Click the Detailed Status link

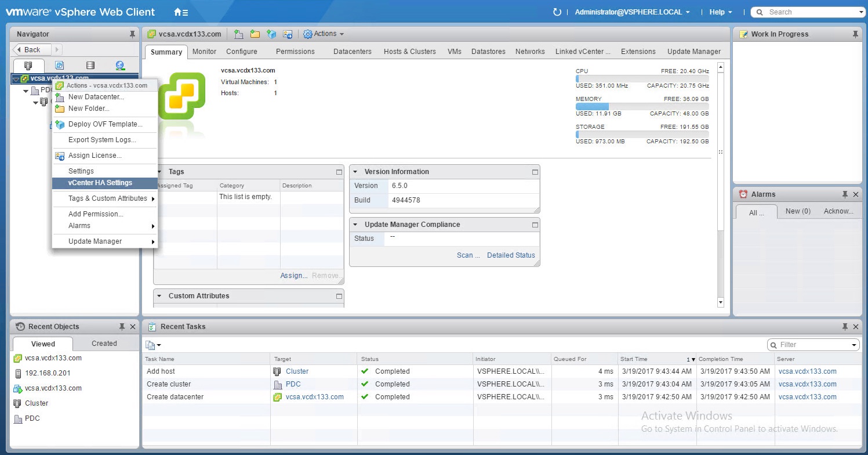click(511, 255)
